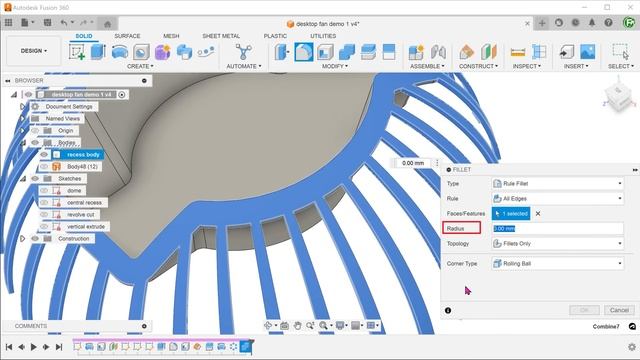Toggle visibility of the Construction folder
The image size is (640, 360).
pyautogui.click(x=35, y=238)
